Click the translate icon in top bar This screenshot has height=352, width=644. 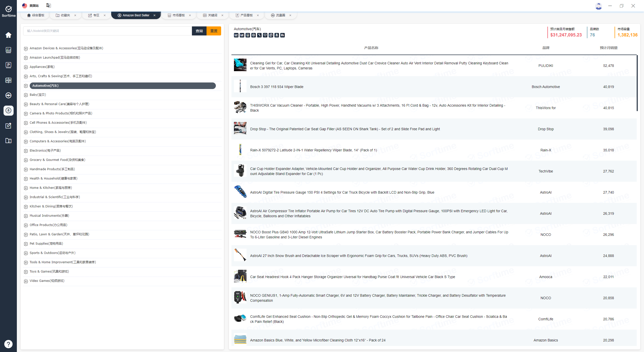(x=49, y=6)
